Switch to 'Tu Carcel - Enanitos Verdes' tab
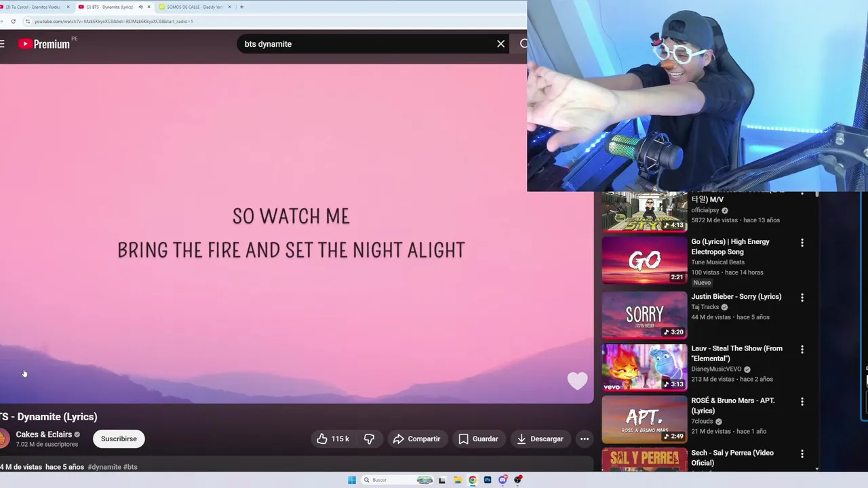 pos(34,7)
